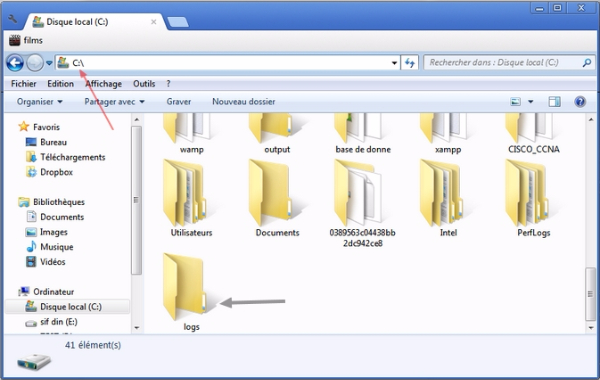Open the Affichage menu

[x=103, y=84]
